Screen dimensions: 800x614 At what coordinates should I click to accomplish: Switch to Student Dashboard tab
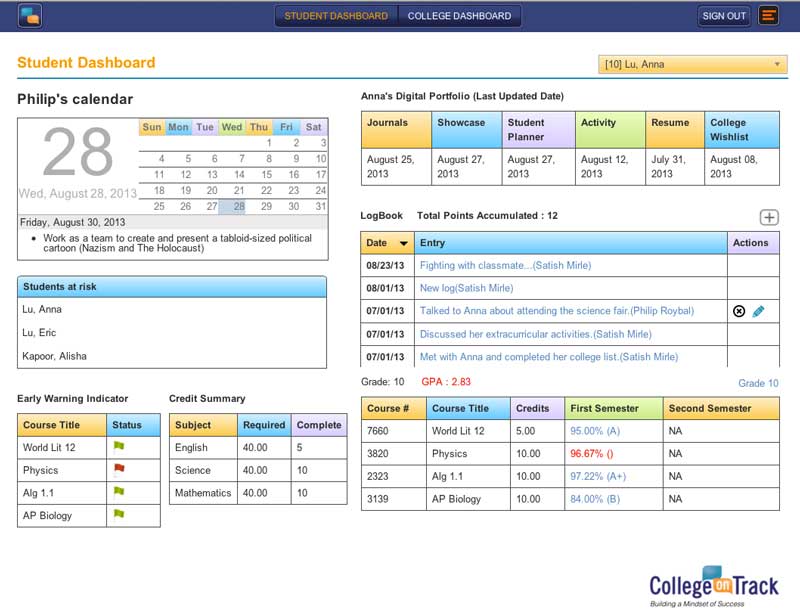(x=336, y=16)
